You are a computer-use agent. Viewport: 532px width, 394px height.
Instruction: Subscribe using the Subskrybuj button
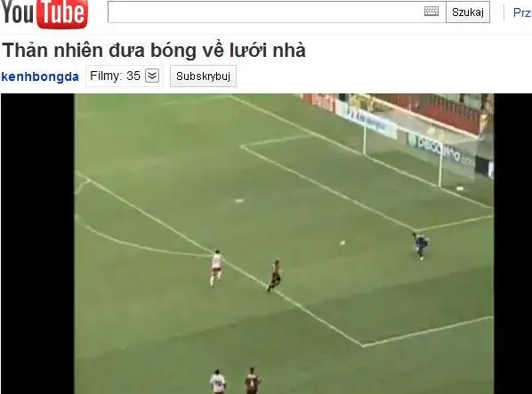click(x=203, y=76)
